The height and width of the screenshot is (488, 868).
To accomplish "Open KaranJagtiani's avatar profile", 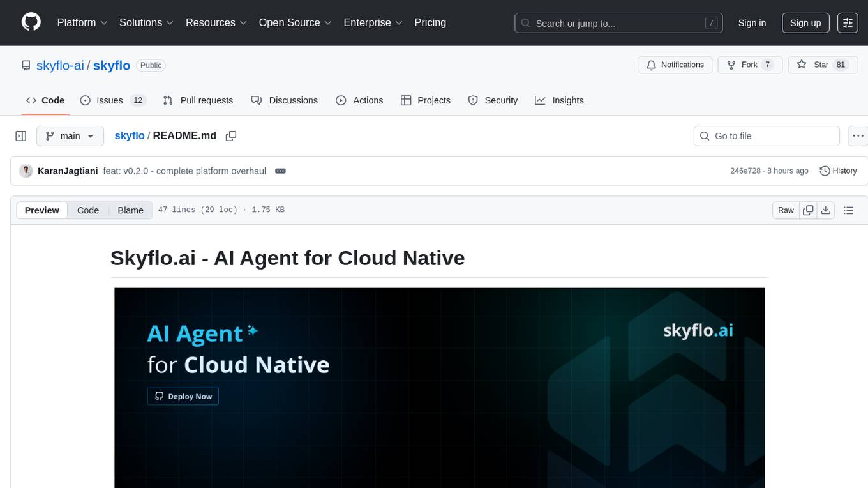I will (x=26, y=171).
